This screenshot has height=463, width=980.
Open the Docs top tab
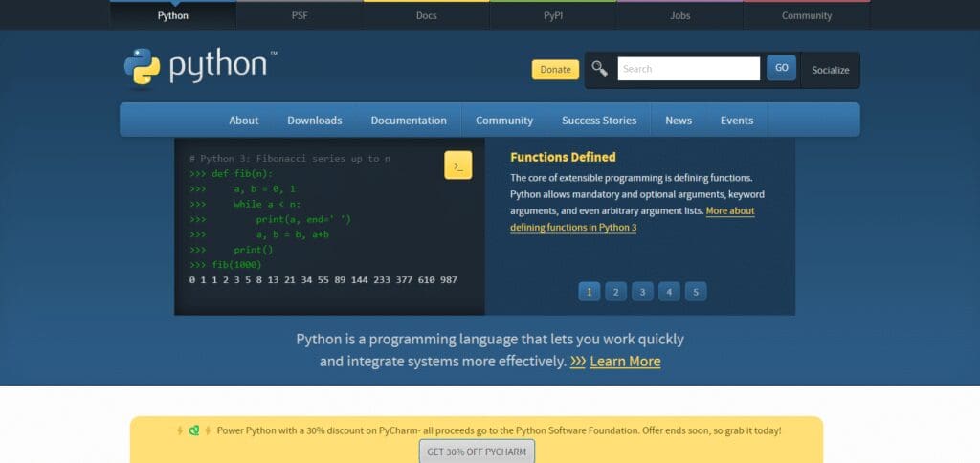[x=426, y=15]
